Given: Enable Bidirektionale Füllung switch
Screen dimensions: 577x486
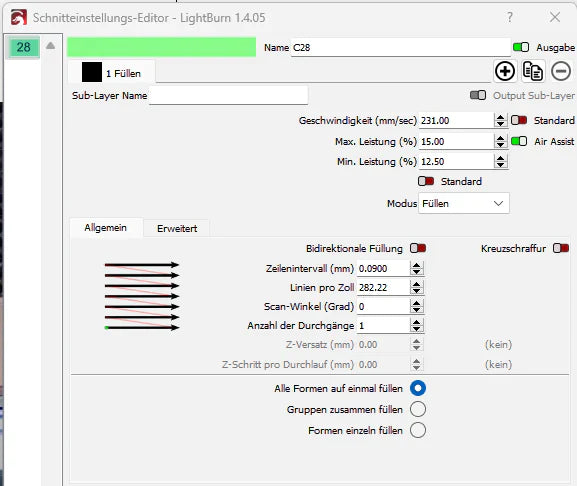Looking at the screenshot, I should coord(418,248).
